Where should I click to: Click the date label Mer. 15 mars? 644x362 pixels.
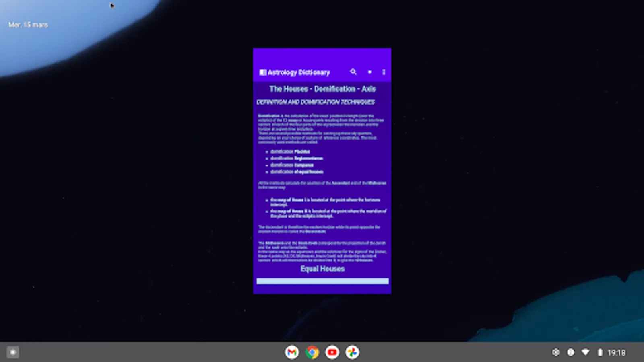28,25
